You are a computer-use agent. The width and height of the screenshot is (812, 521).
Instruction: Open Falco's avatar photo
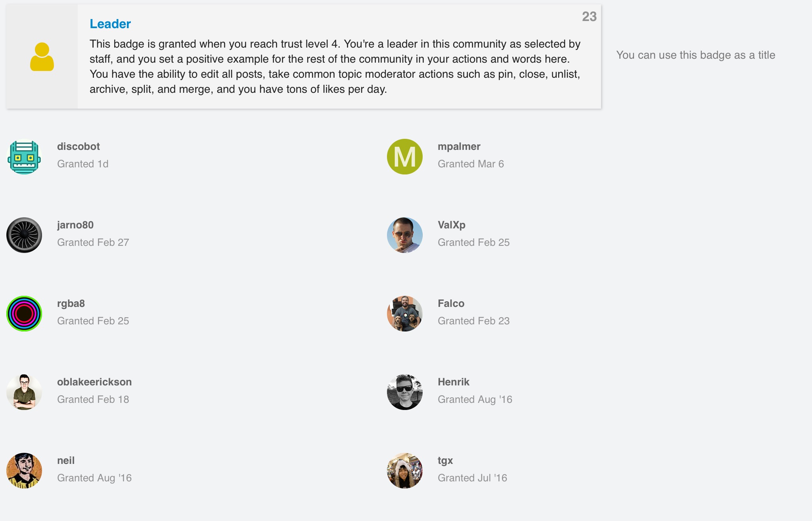(404, 314)
